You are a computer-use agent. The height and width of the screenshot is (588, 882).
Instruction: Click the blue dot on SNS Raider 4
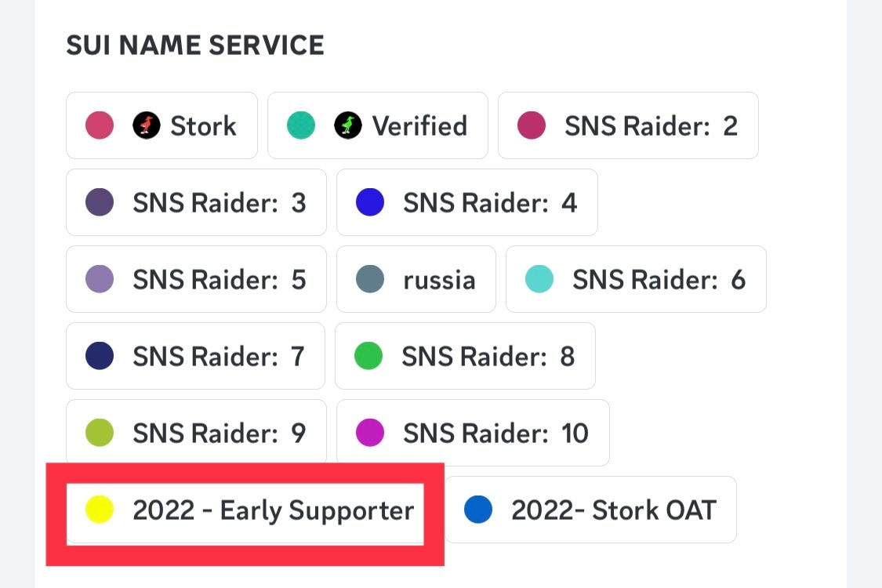click(x=369, y=202)
